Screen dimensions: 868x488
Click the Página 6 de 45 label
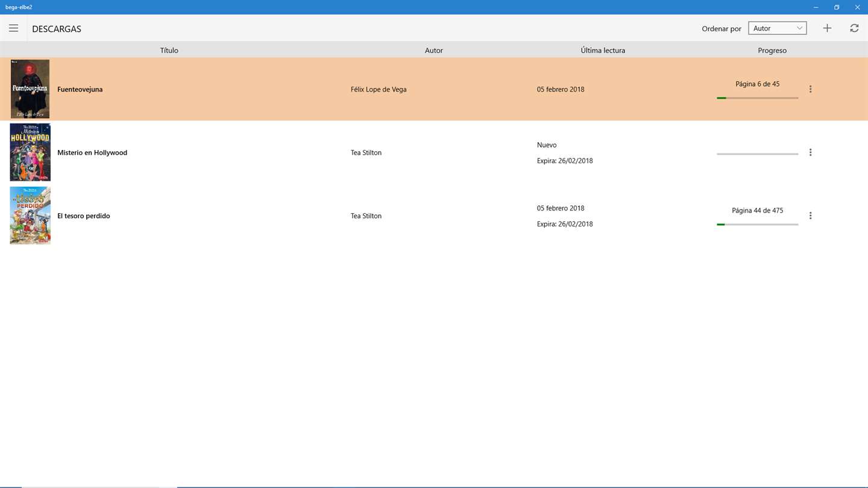758,84
